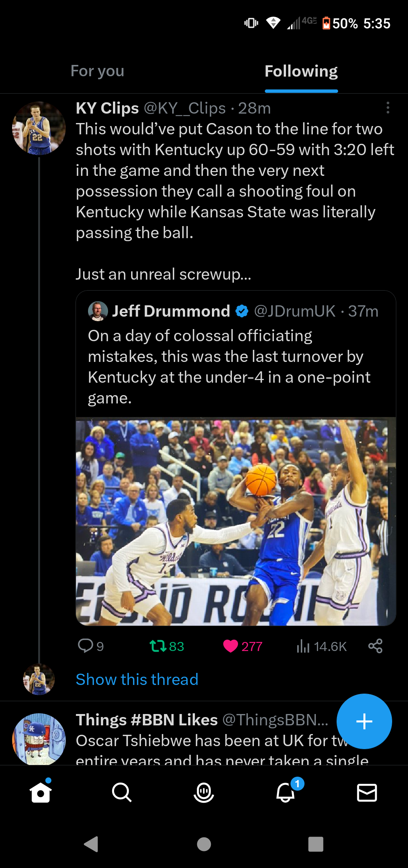Switch to the For you tab
408x868 pixels.
[97, 71]
